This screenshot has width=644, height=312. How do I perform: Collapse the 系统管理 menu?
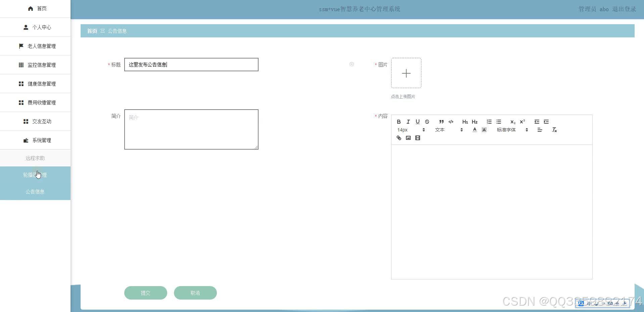35,140
